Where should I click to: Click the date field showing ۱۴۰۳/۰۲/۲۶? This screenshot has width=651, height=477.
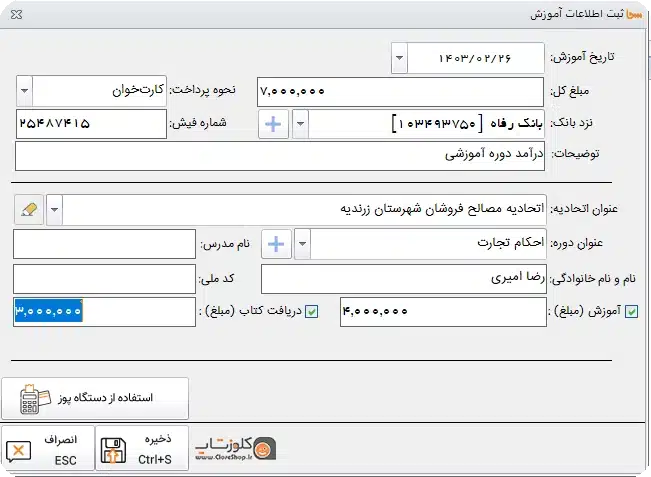point(475,58)
